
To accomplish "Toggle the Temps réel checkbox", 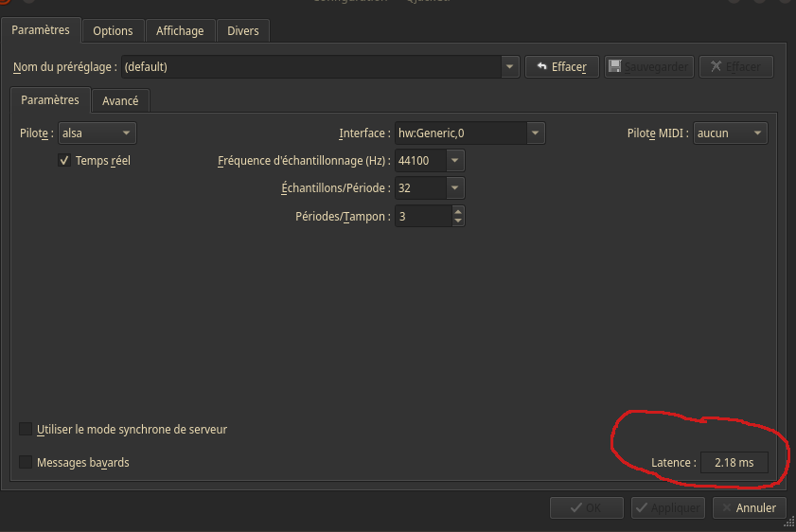I will tap(64, 160).
